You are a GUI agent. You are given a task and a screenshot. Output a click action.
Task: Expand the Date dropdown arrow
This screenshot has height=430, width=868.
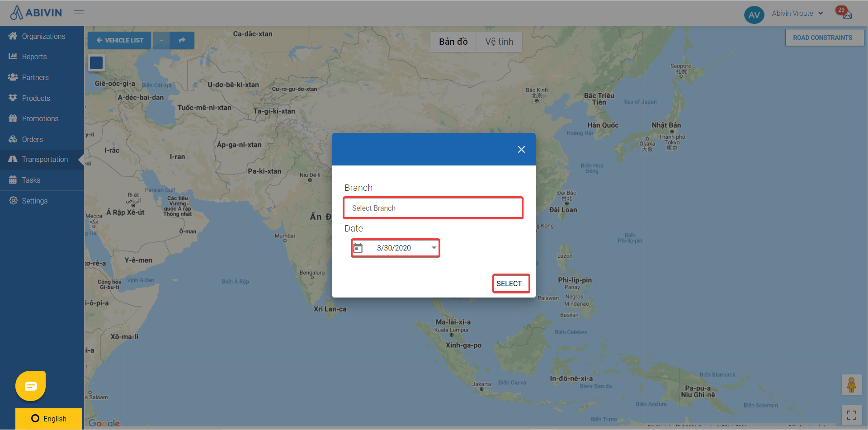(x=434, y=248)
